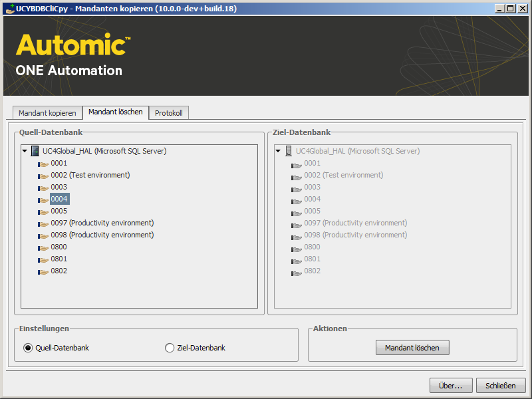Select highlighted client 0004 in Quell-Datenbank
Viewport: 532px width, 399px height.
click(x=60, y=199)
